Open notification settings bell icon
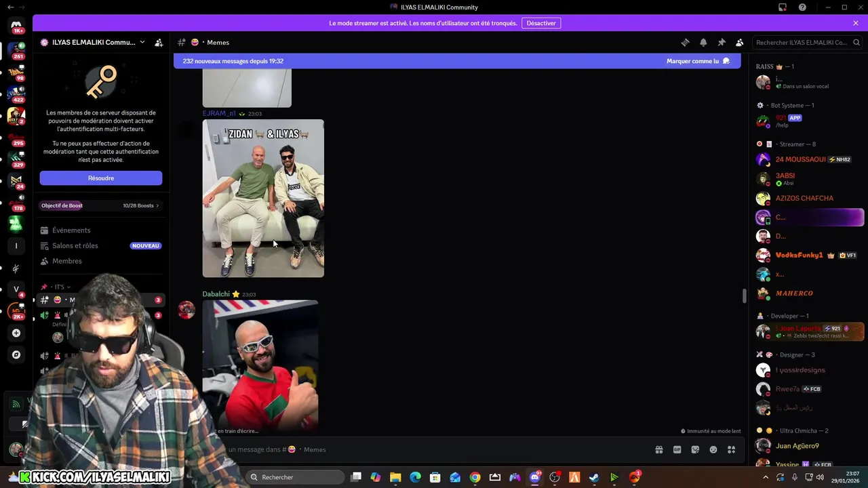This screenshot has width=868, height=488. [x=703, y=42]
